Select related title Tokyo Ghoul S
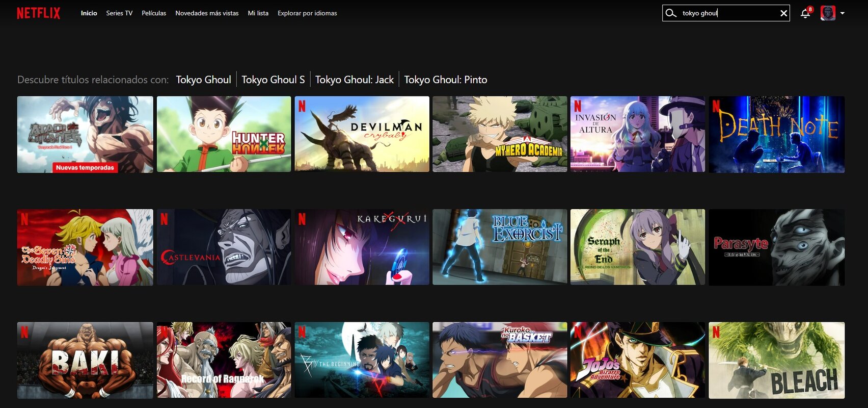Image resolution: width=868 pixels, height=408 pixels. [x=273, y=80]
